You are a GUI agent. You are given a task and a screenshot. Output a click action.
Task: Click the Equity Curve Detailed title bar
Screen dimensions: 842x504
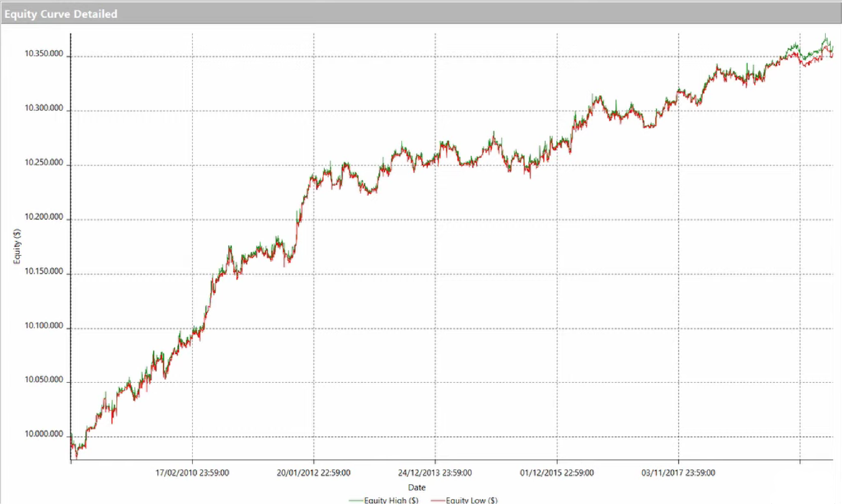(x=60, y=14)
